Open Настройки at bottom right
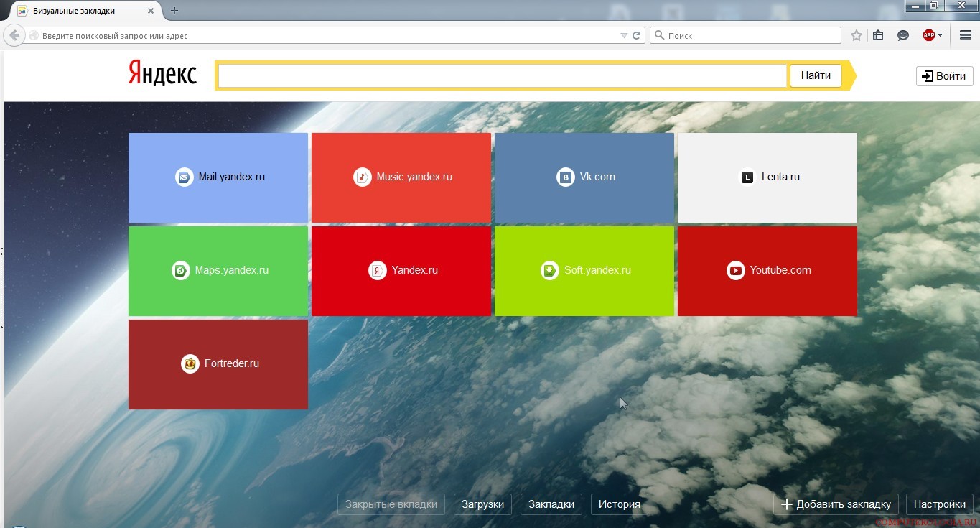The height and width of the screenshot is (528, 980). [x=939, y=504]
